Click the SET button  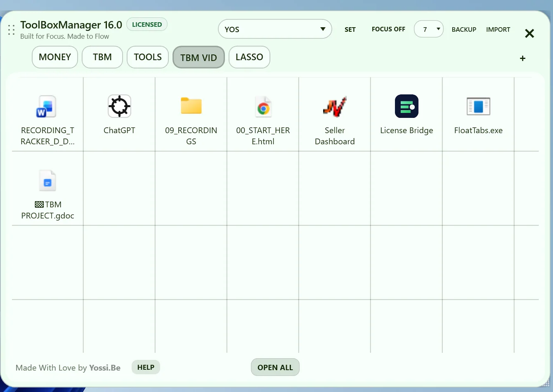click(x=350, y=30)
